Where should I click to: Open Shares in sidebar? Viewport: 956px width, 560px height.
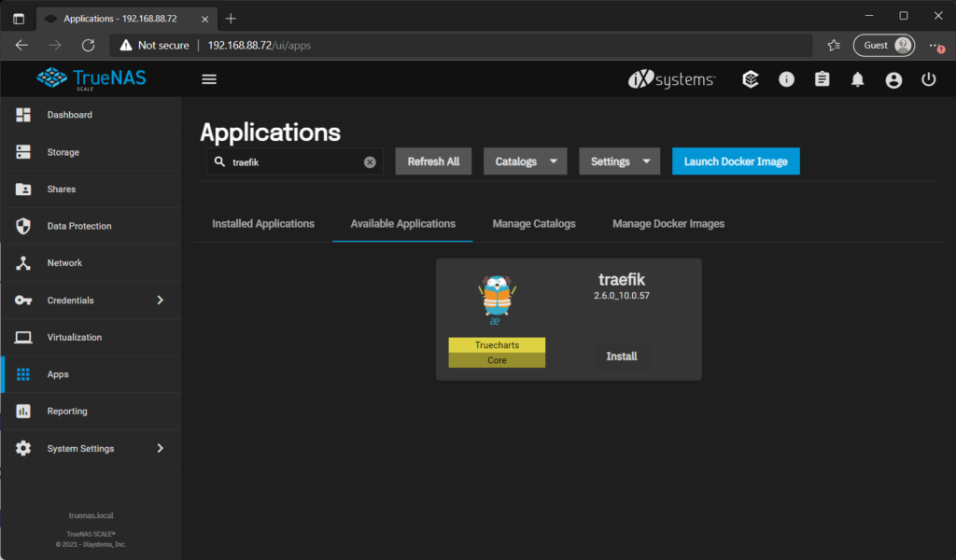[91, 189]
